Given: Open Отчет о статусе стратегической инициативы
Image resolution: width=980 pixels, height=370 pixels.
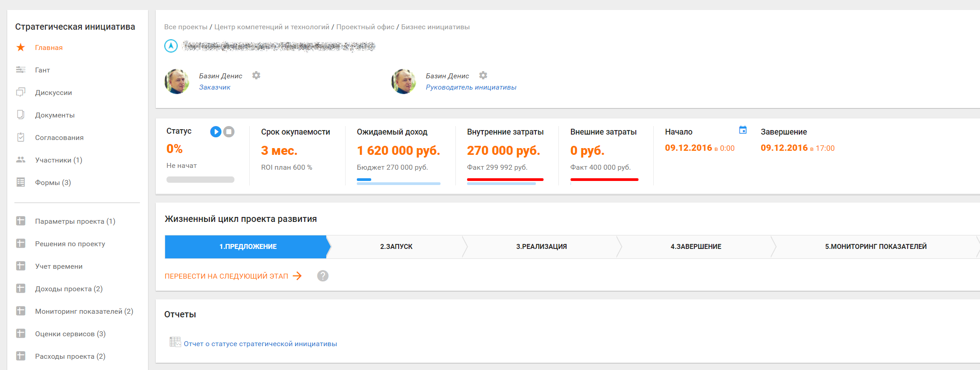Looking at the screenshot, I should pos(260,344).
